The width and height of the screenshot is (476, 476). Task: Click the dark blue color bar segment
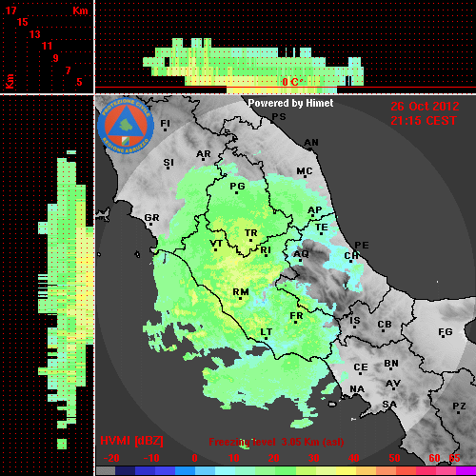pyautogui.click(x=126, y=471)
